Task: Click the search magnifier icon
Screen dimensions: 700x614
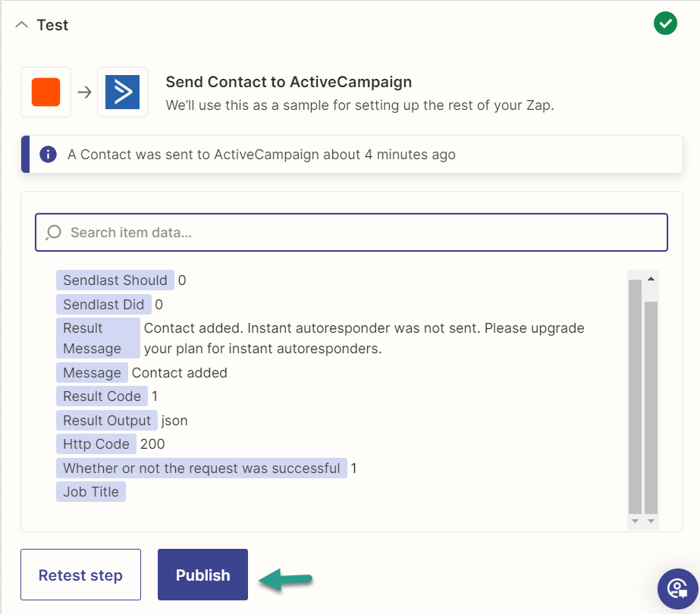Action: click(53, 233)
